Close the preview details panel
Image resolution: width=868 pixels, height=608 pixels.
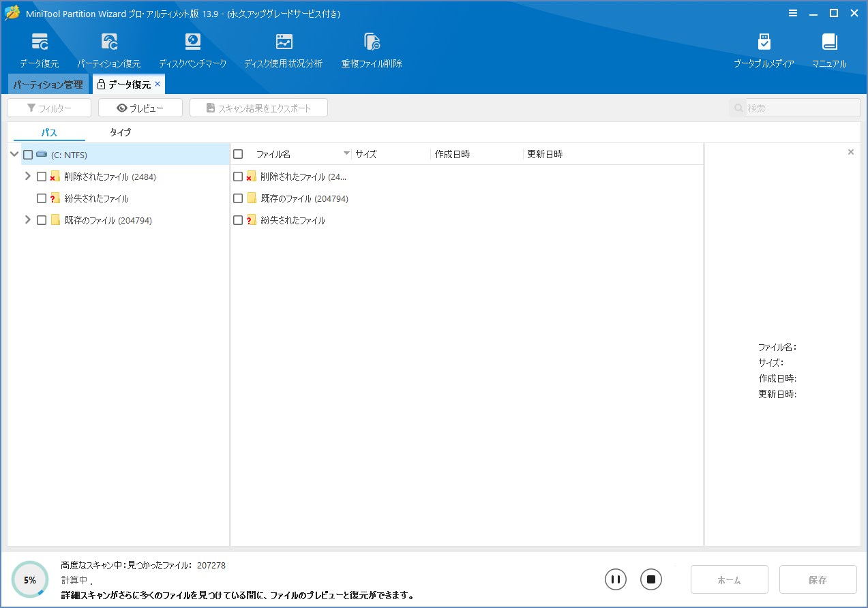(x=851, y=152)
